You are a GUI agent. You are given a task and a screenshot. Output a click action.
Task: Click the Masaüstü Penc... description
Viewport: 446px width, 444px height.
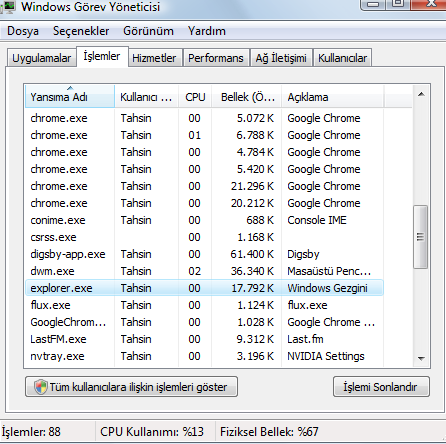[x=329, y=271]
